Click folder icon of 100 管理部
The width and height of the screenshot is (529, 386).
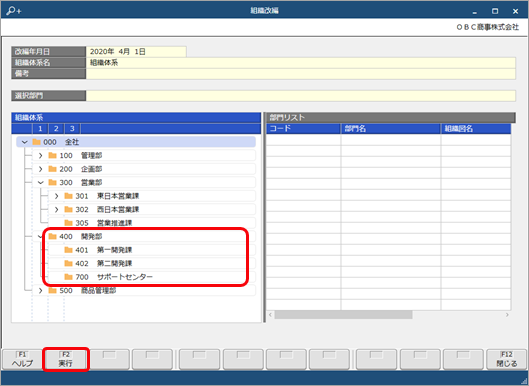click(52, 156)
